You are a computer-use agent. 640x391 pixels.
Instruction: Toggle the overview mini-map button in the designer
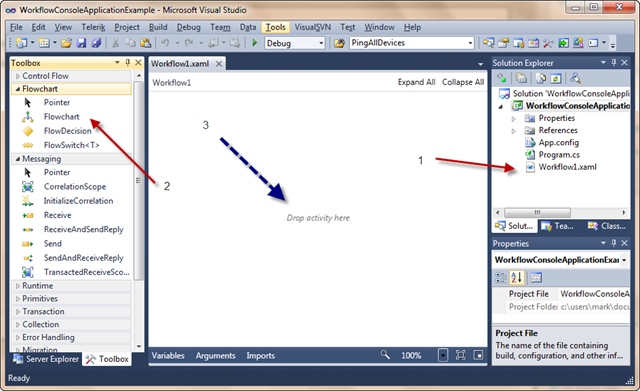click(x=478, y=355)
